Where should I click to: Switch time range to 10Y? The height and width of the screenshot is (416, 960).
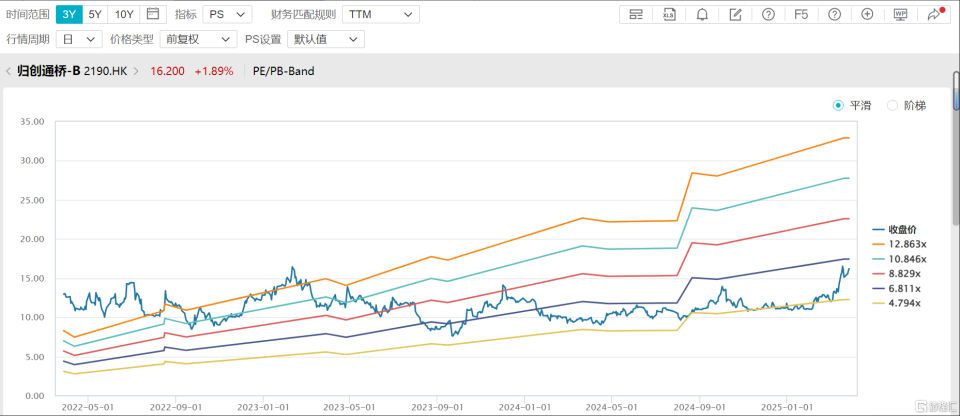tap(124, 14)
